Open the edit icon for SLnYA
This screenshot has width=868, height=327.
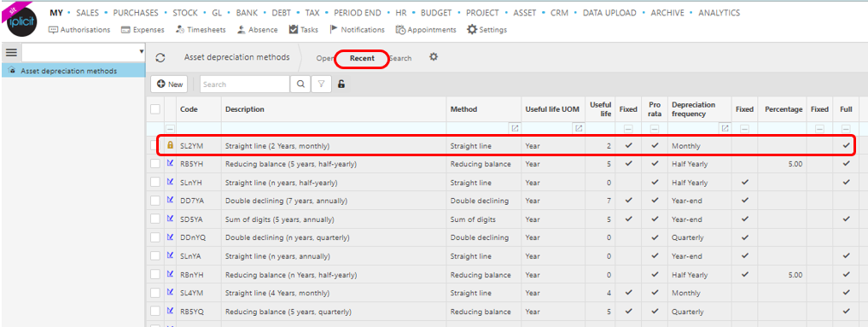(171, 255)
